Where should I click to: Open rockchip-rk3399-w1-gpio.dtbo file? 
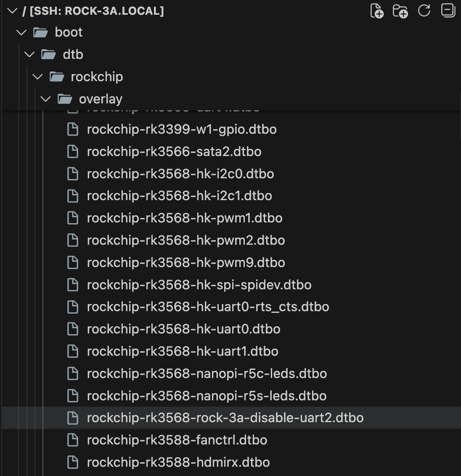pyautogui.click(x=181, y=130)
